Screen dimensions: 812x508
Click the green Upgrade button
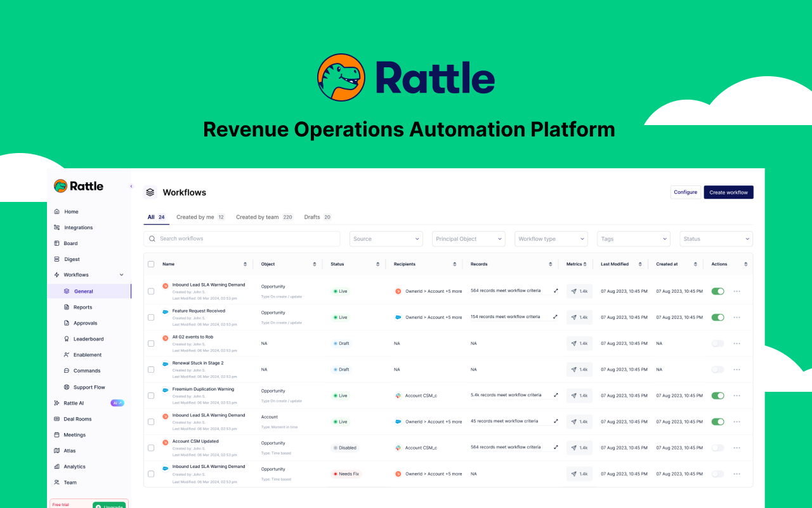pos(109,506)
